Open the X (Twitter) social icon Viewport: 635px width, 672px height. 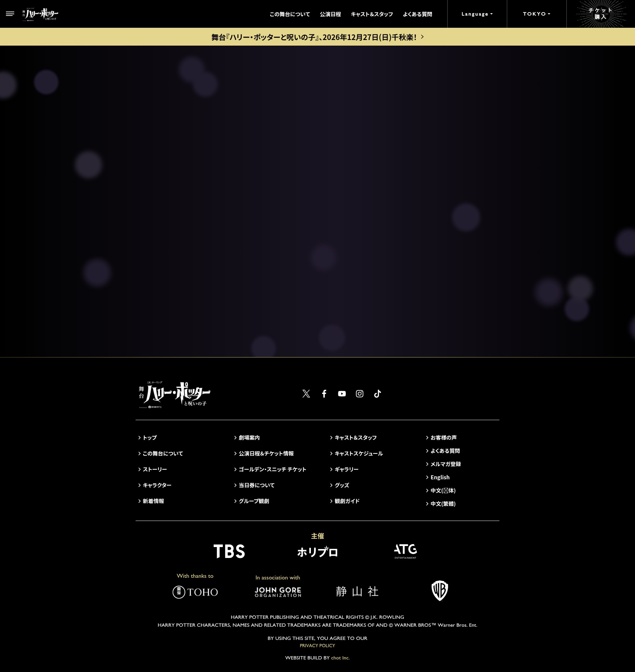point(306,394)
